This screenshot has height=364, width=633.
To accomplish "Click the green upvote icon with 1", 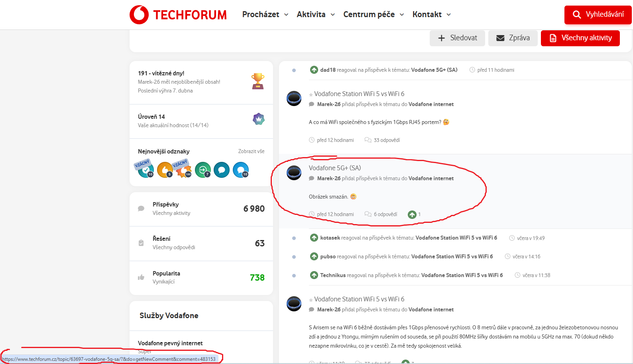I will click(412, 214).
